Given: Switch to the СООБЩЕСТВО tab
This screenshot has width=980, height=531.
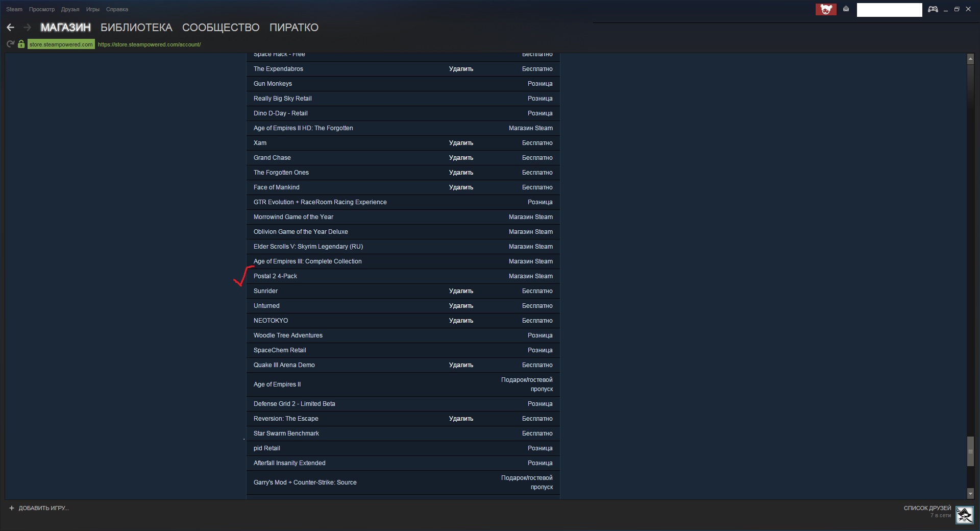Looking at the screenshot, I should [221, 28].
